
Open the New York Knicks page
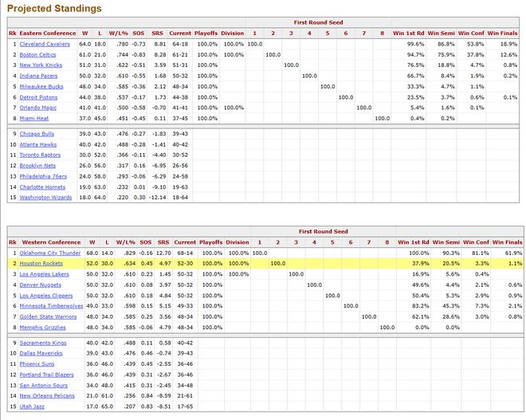click(x=40, y=65)
